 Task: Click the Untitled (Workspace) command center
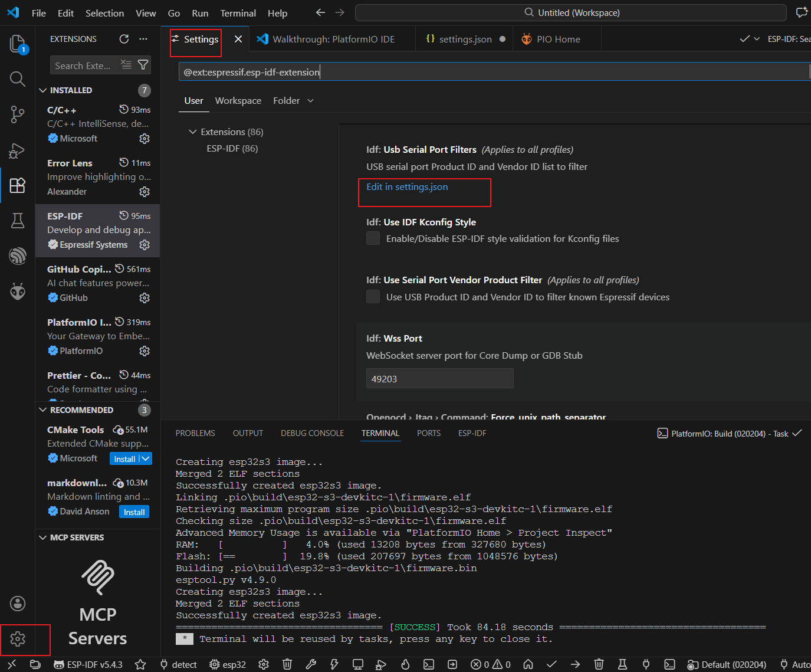coord(571,12)
